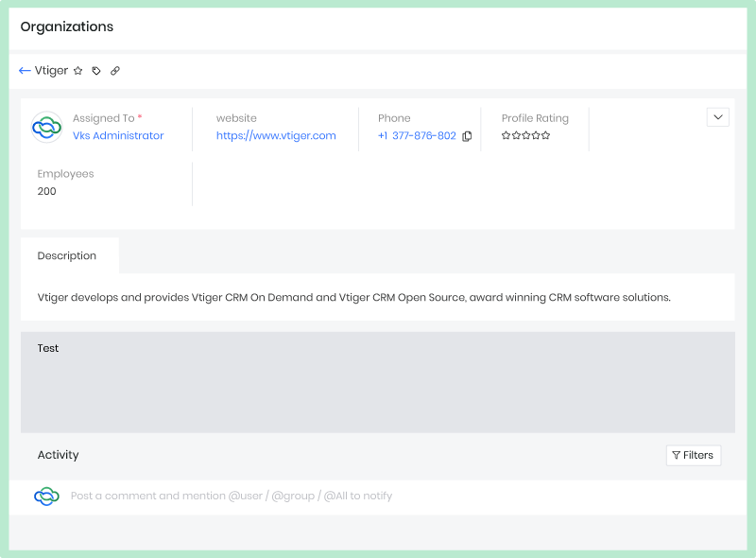The width and height of the screenshot is (756, 558).
Task: Click the Vtiger description paragraph text
Action: point(353,297)
